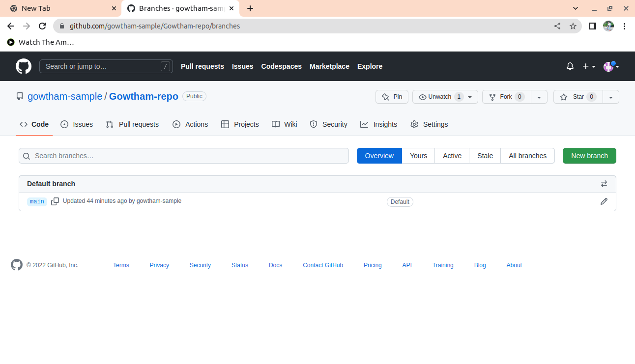Switch to the Stale branches tab
This screenshot has width=635, height=364.
point(485,156)
